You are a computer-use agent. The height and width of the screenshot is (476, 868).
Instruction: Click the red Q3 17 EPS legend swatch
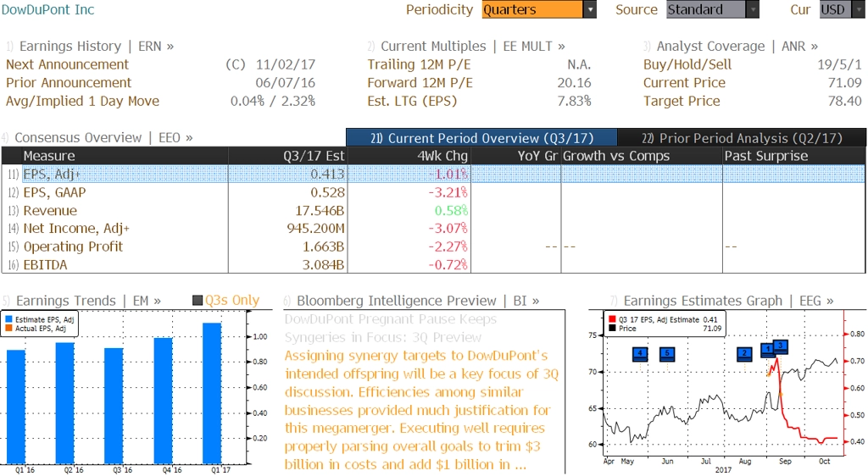click(x=612, y=319)
